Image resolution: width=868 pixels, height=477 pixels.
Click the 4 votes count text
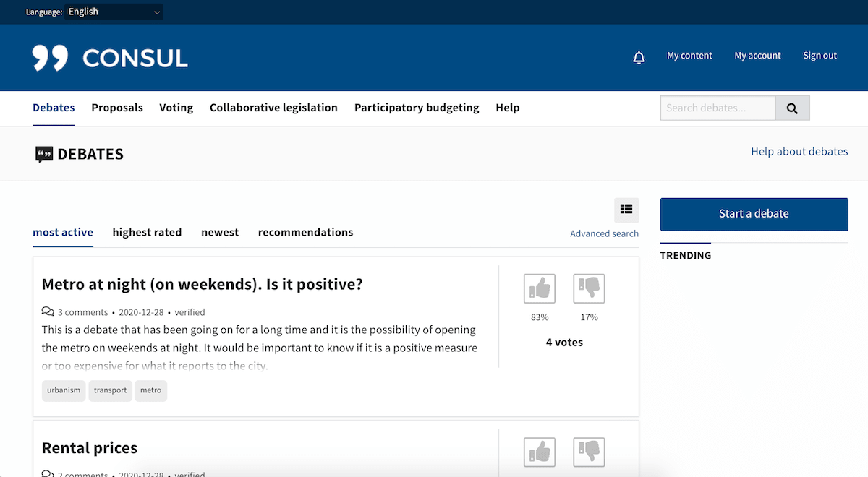564,343
